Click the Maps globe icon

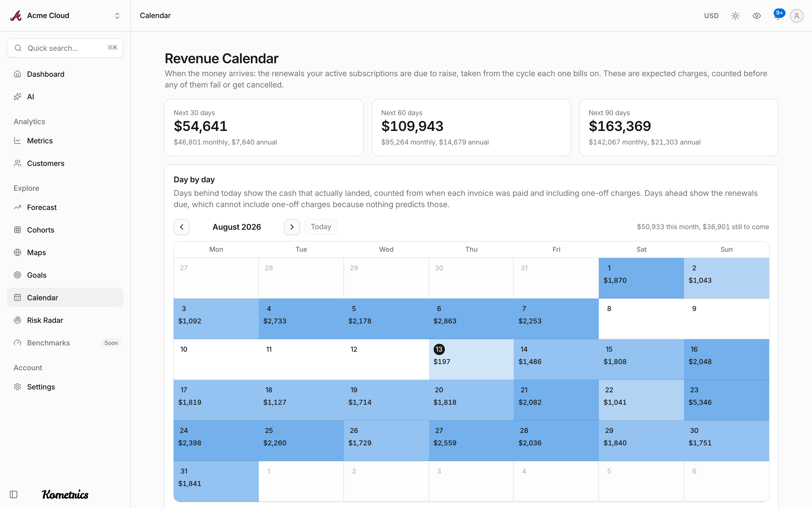[17, 252]
